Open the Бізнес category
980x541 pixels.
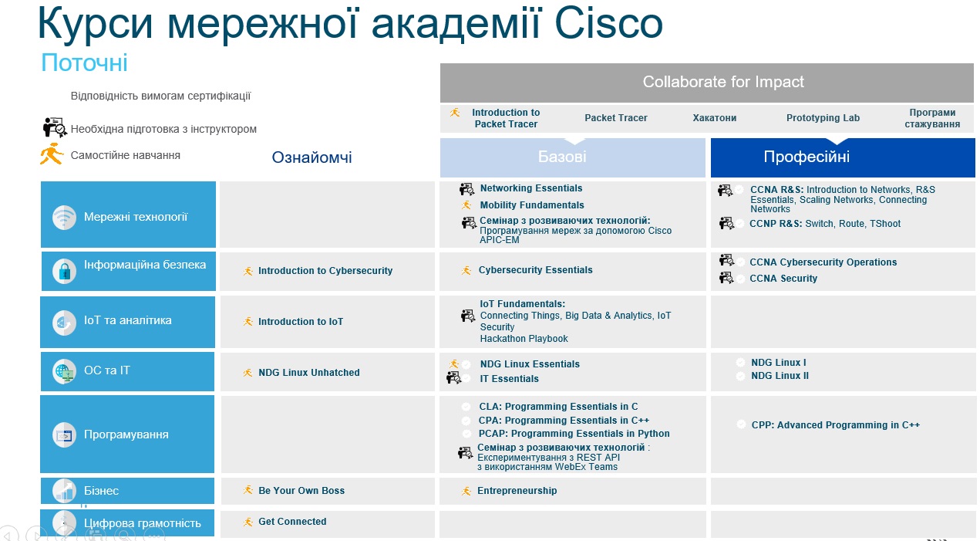pos(128,491)
